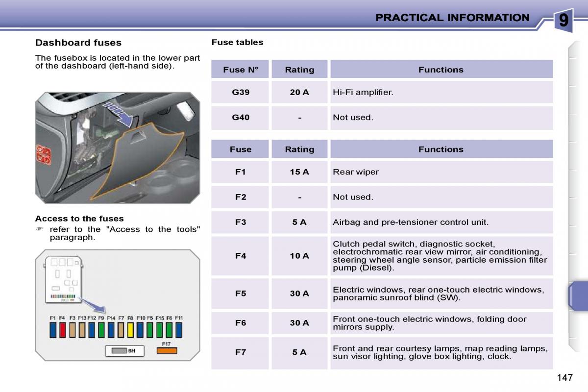Click the PRACTICAL INFORMATION header title
The image size is (588, 392).
(x=452, y=18)
